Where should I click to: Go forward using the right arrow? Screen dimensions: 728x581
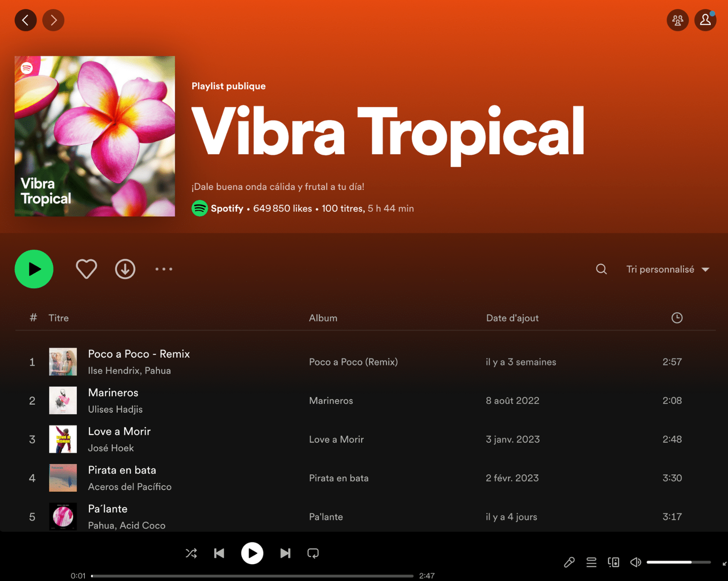54,20
